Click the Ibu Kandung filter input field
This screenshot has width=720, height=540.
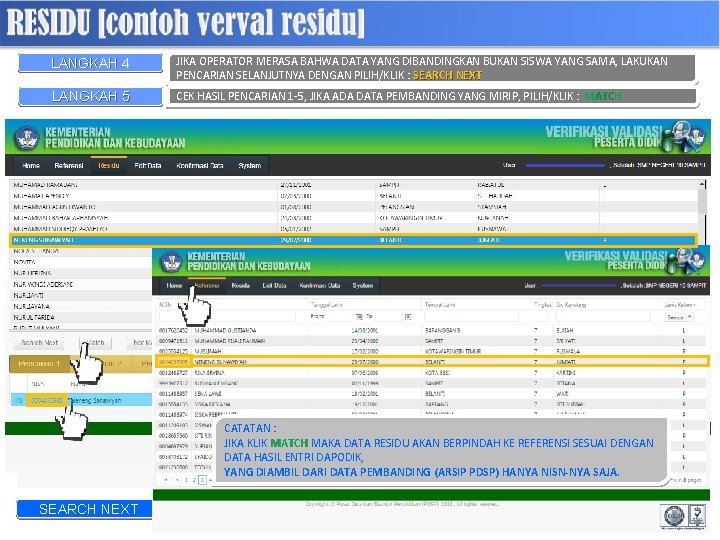click(602, 317)
